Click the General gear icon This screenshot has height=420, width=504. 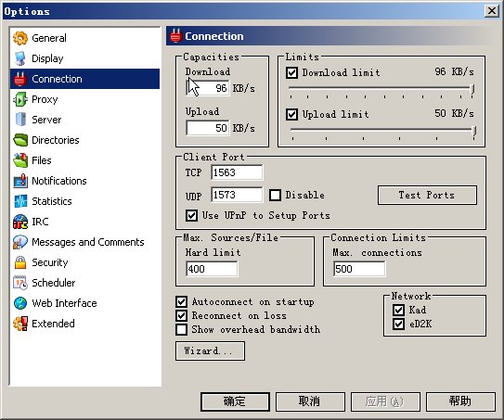[20, 38]
